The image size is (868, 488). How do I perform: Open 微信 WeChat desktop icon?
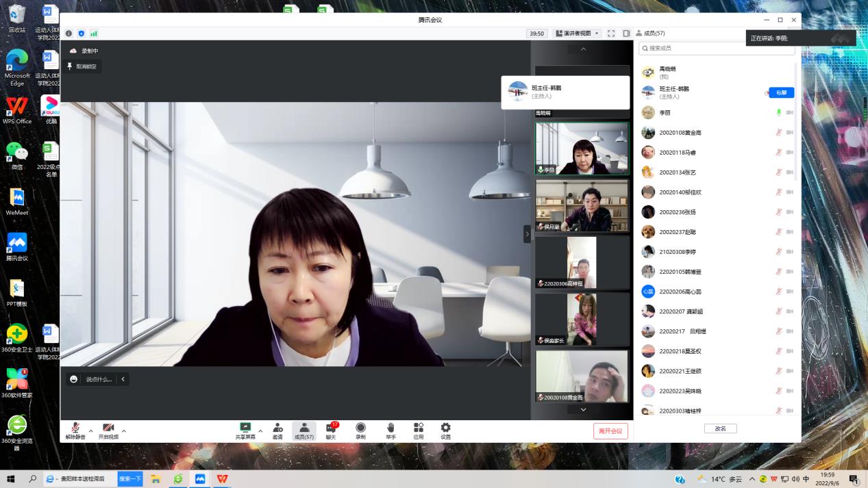point(17,155)
